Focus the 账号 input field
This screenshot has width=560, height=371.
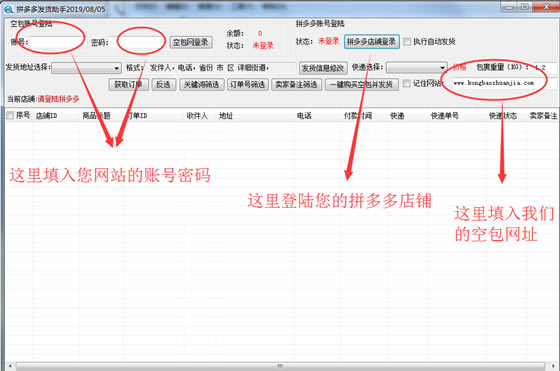56,42
